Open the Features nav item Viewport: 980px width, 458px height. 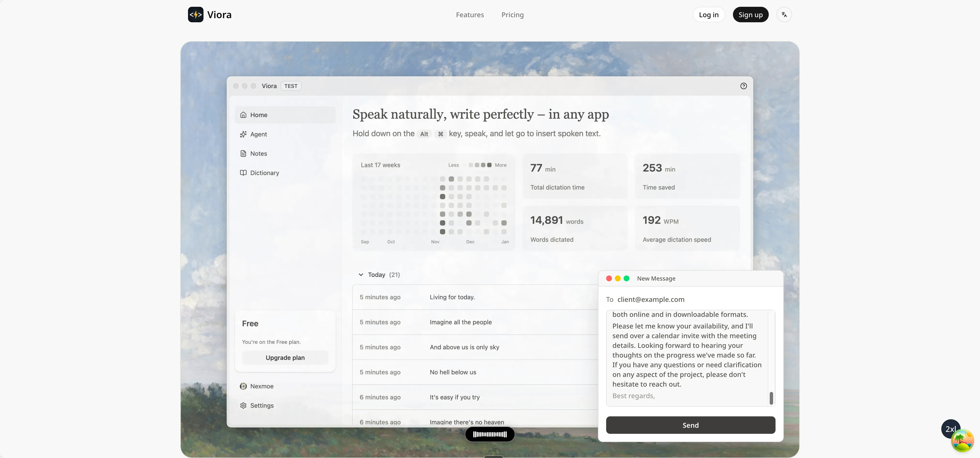click(470, 15)
